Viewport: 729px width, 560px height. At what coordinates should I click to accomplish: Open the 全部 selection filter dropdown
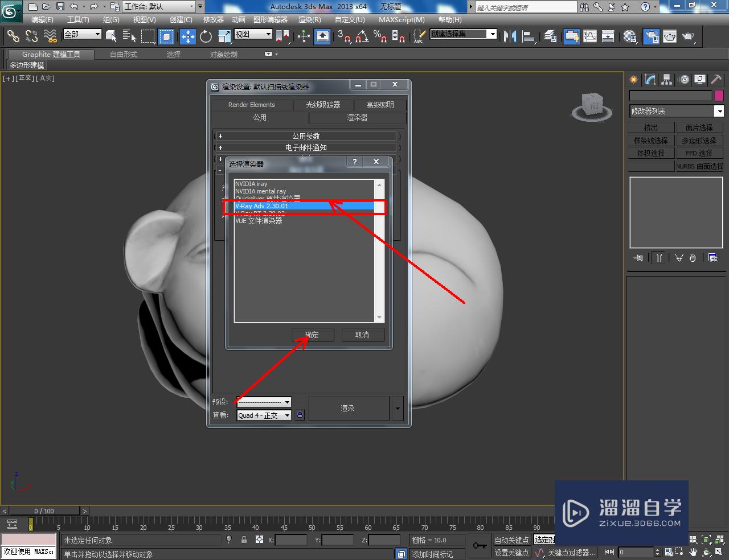tap(82, 34)
